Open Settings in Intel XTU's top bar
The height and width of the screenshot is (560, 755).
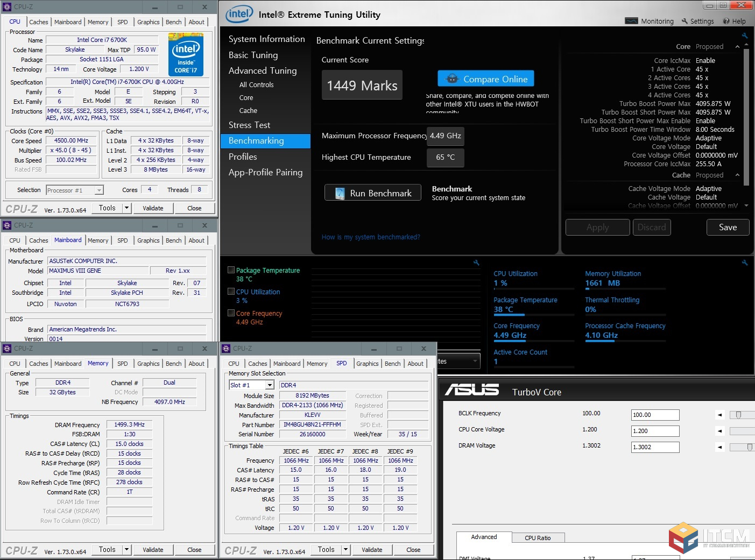click(697, 21)
